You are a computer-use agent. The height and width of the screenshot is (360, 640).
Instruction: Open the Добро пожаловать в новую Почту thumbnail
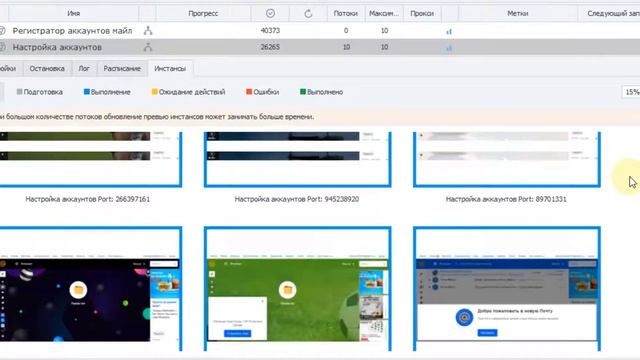coord(507,289)
